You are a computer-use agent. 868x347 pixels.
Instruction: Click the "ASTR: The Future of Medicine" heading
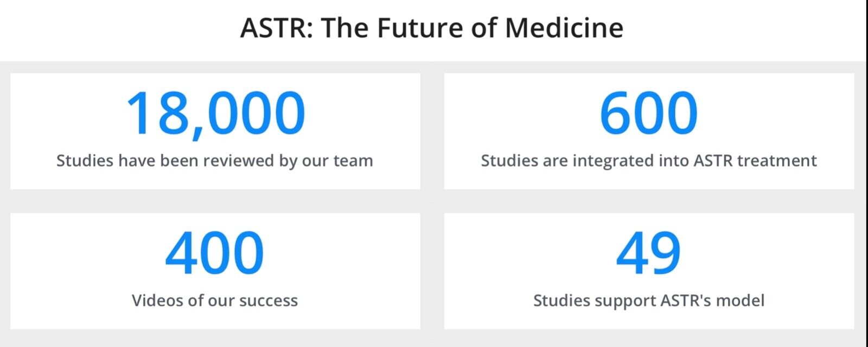click(432, 28)
